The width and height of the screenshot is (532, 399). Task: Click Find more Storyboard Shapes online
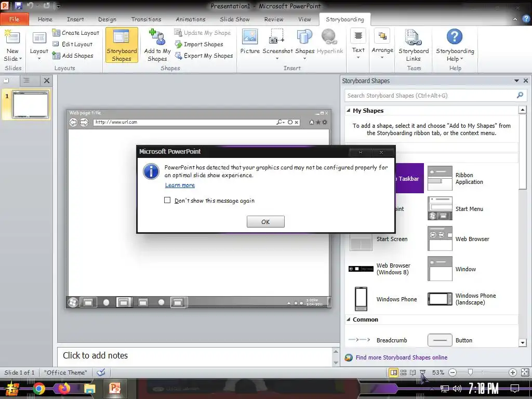point(402,357)
